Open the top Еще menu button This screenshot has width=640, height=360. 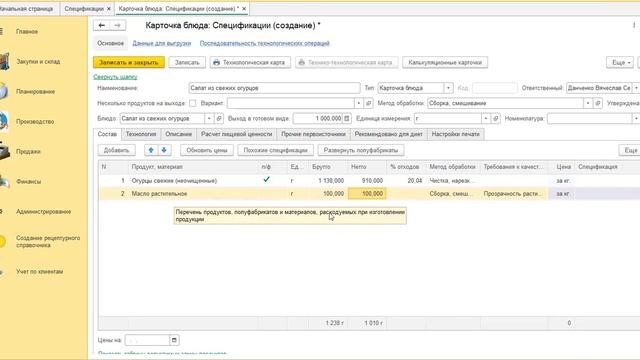620,62
